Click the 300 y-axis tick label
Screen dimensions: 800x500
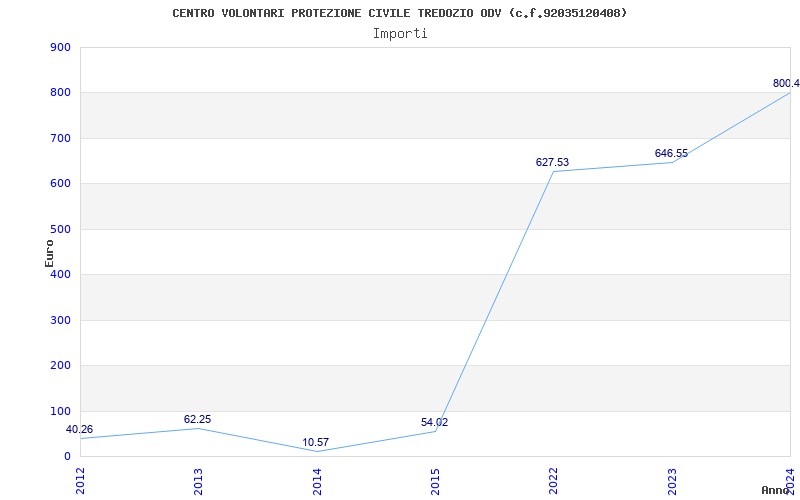click(x=60, y=320)
